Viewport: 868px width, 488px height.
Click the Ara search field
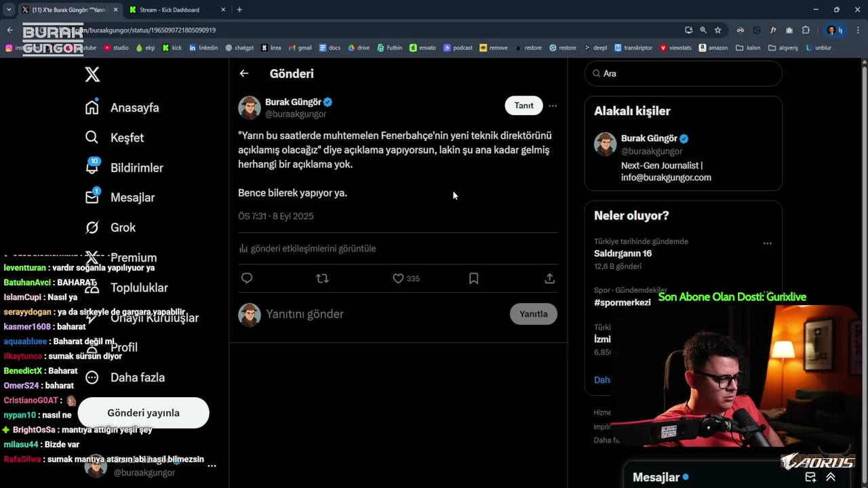(x=684, y=73)
